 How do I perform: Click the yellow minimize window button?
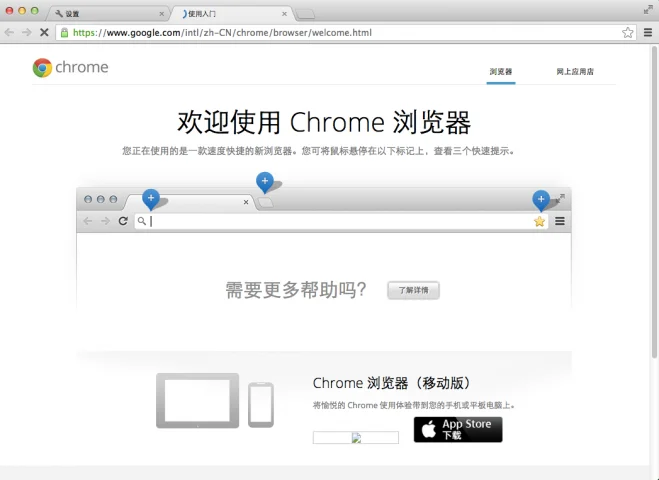click(x=22, y=11)
